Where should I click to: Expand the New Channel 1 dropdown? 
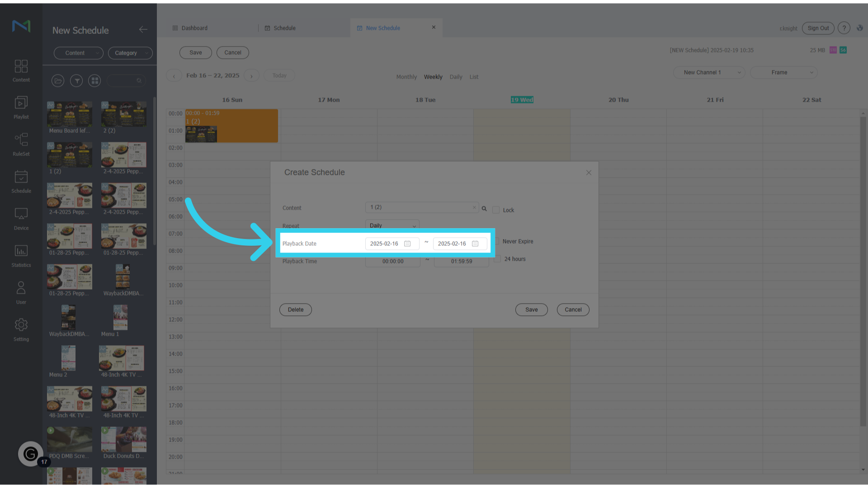tap(708, 72)
